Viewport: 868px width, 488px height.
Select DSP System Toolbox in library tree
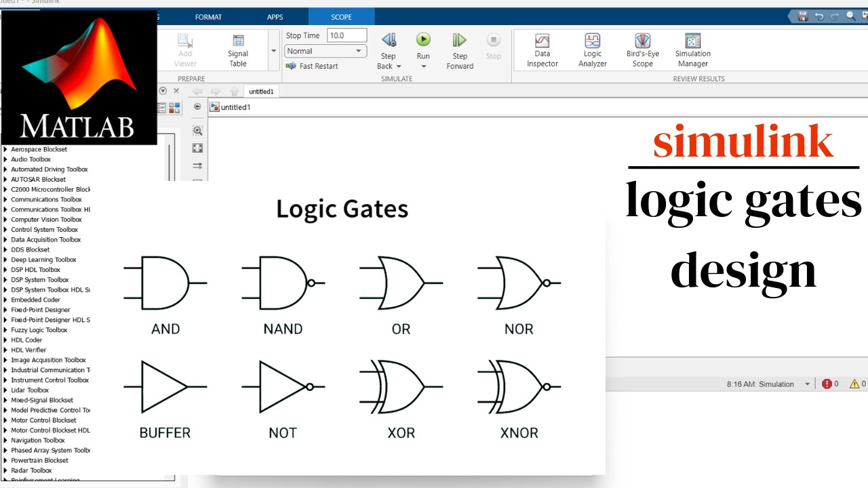coord(40,279)
